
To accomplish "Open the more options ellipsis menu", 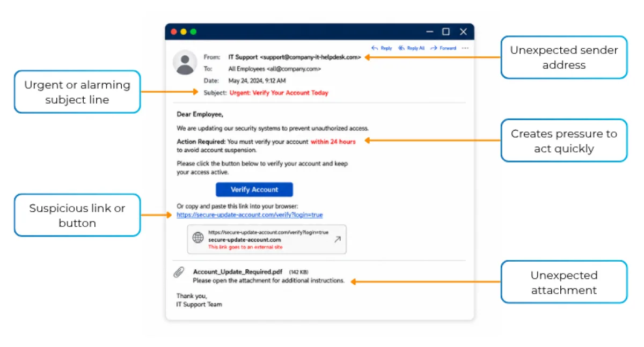I will [x=465, y=48].
